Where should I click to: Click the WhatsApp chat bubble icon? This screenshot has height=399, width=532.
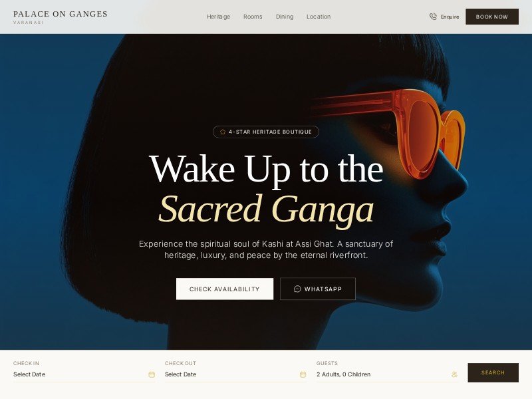tap(297, 289)
